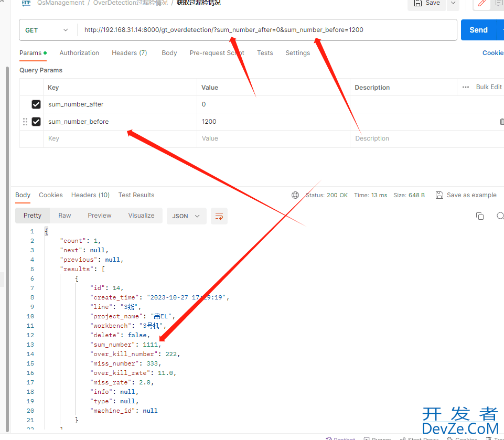
Task: Click the Save as example label
Action: pyautogui.click(x=471, y=195)
